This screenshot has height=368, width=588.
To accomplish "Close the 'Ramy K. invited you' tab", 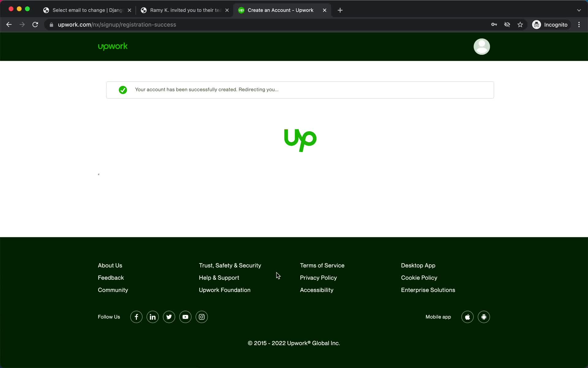I will [227, 10].
